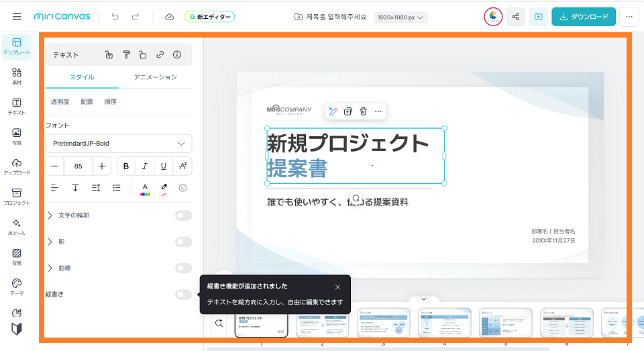Turn on the 影 shadow toggle
This screenshot has height=351, width=644.
[x=183, y=242]
